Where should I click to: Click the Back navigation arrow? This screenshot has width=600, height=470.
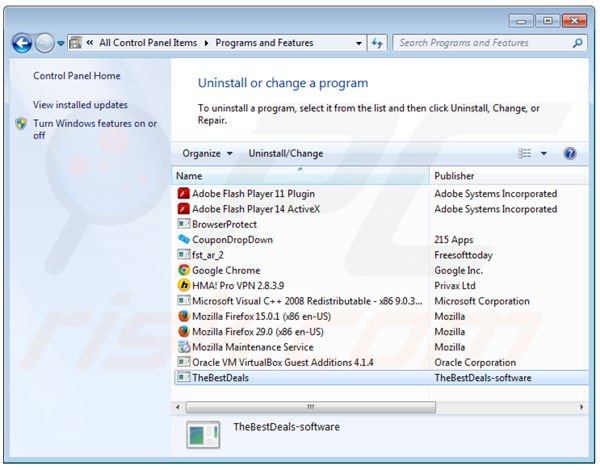pos(22,43)
